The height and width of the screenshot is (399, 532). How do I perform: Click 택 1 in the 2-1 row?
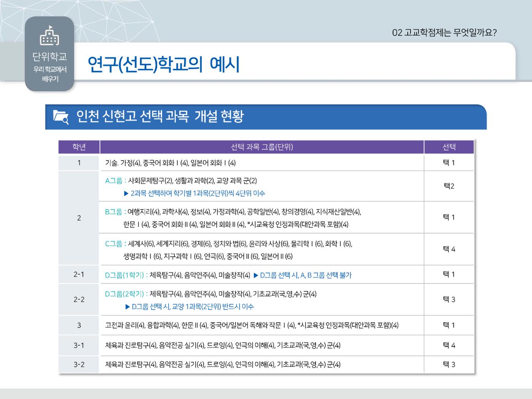tap(449, 274)
